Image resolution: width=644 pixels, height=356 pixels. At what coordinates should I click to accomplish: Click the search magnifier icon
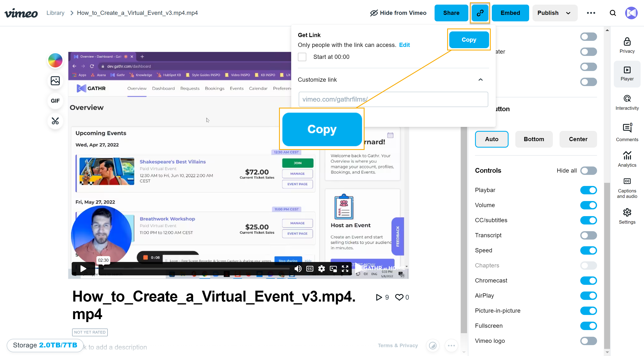(x=613, y=13)
